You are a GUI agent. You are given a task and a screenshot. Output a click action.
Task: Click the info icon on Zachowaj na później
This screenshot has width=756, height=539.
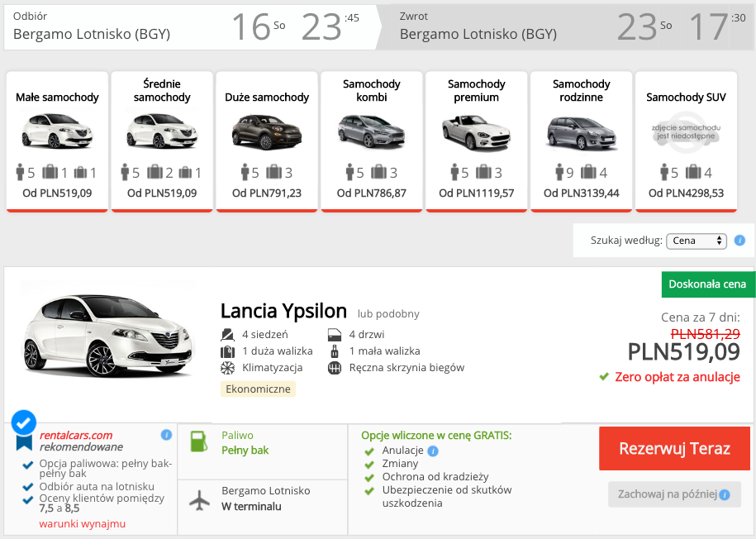[725, 494]
